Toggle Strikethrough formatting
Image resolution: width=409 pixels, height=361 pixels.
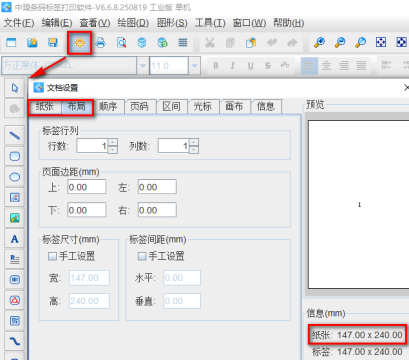click(268, 66)
